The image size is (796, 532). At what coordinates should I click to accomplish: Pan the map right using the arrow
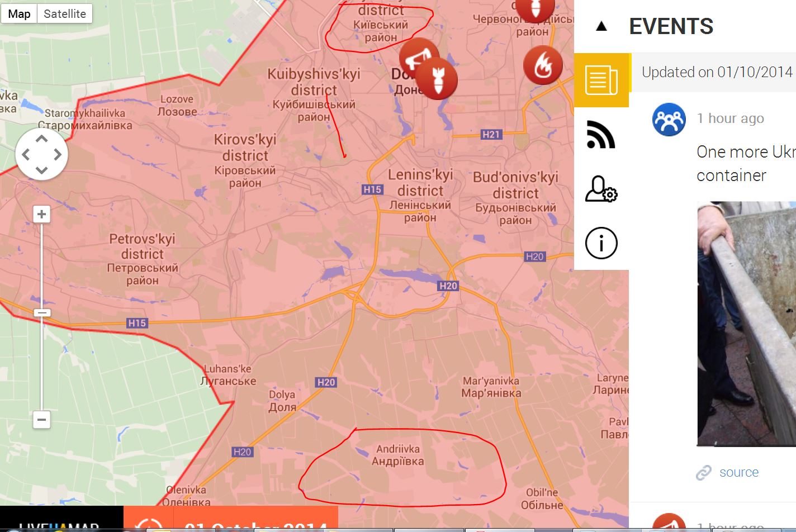(x=58, y=155)
